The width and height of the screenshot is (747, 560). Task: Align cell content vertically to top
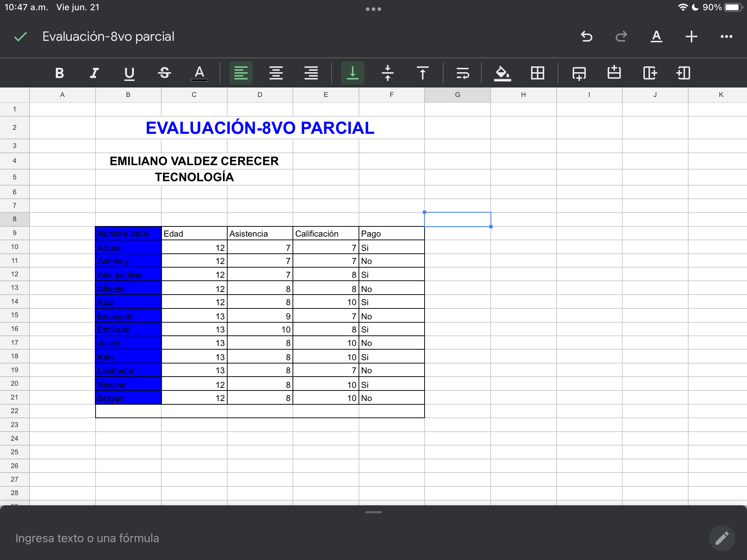pyautogui.click(x=423, y=73)
